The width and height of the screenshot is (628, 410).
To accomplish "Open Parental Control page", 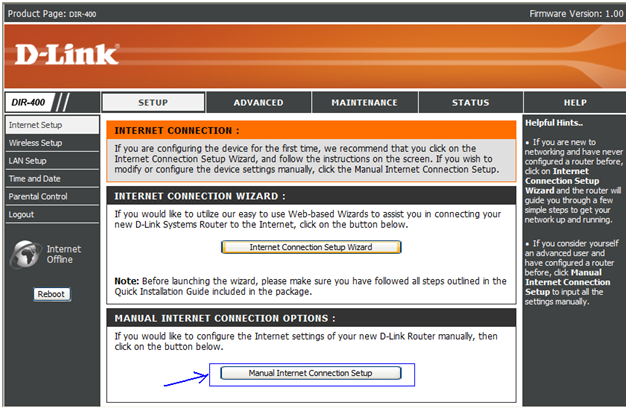I will (x=52, y=196).
